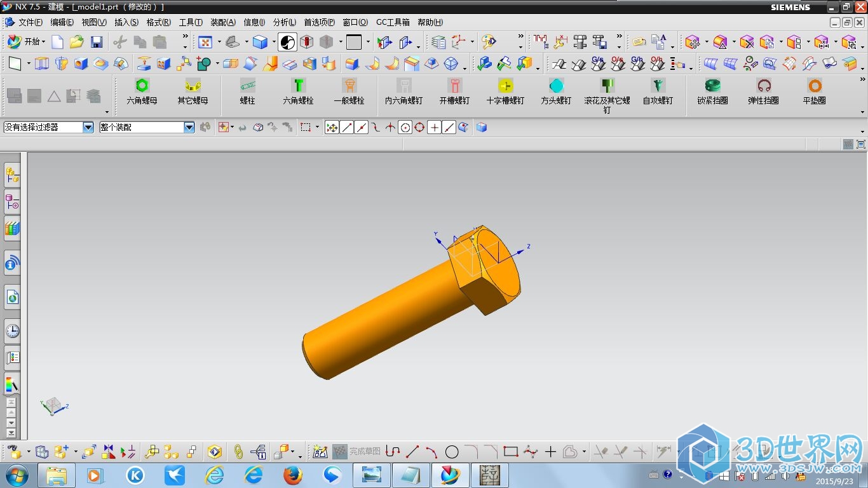Click the view triad at viewport corner
The image size is (868, 488).
click(54, 407)
